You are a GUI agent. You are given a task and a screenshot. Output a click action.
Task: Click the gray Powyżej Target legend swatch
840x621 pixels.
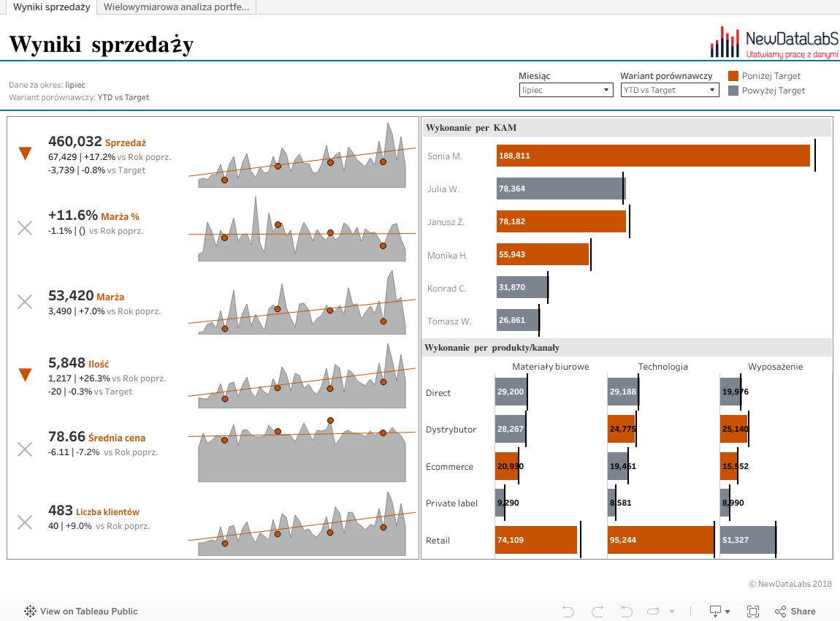click(x=733, y=91)
